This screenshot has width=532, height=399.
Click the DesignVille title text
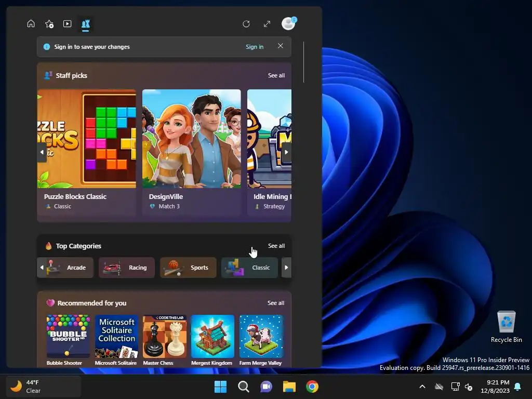pyautogui.click(x=166, y=196)
